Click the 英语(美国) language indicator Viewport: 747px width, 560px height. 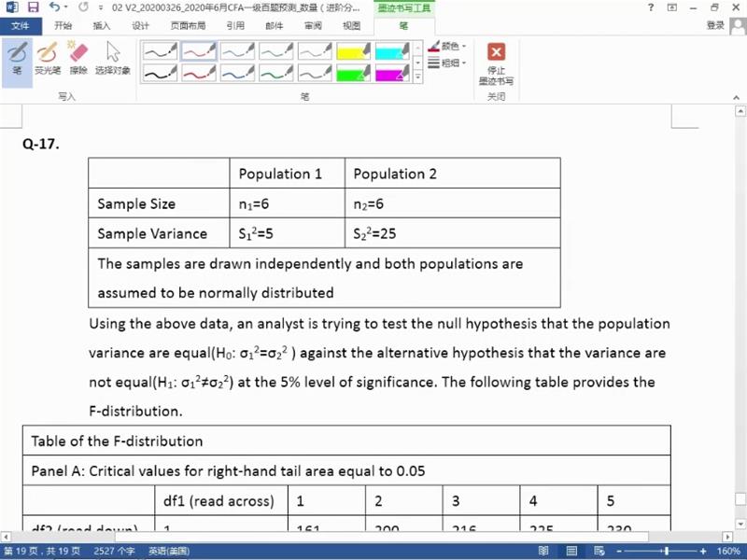169,552
